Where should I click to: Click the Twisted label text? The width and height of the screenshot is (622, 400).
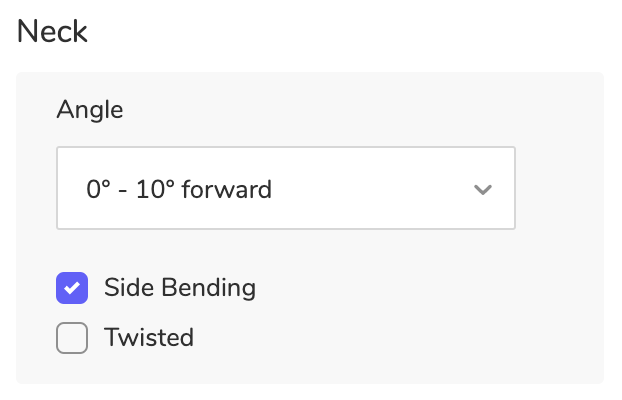149,338
